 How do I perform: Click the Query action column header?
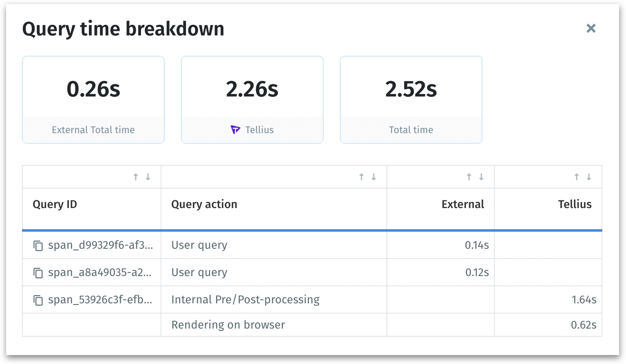(204, 204)
